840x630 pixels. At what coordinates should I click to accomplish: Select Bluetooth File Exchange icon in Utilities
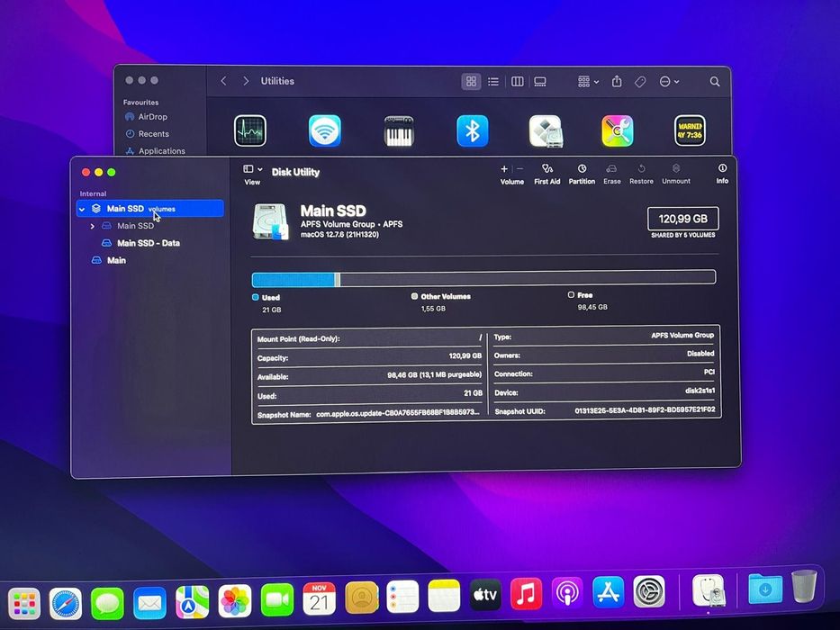pyautogui.click(x=472, y=130)
